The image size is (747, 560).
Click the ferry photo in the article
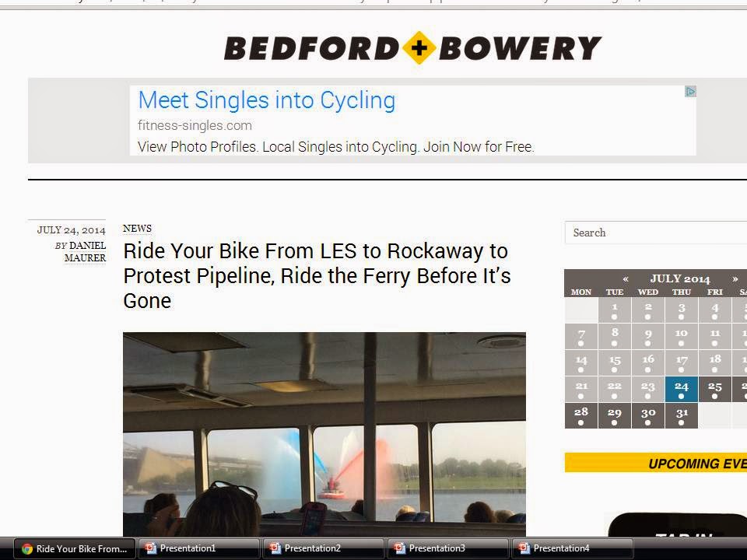pyautogui.click(x=324, y=434)
